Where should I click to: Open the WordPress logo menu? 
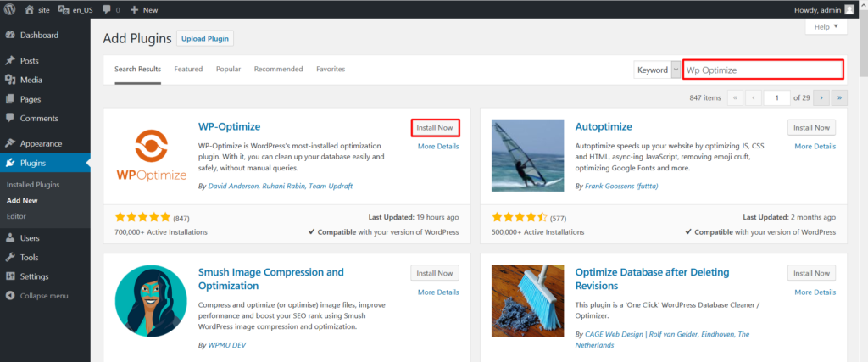coord(10,9)
